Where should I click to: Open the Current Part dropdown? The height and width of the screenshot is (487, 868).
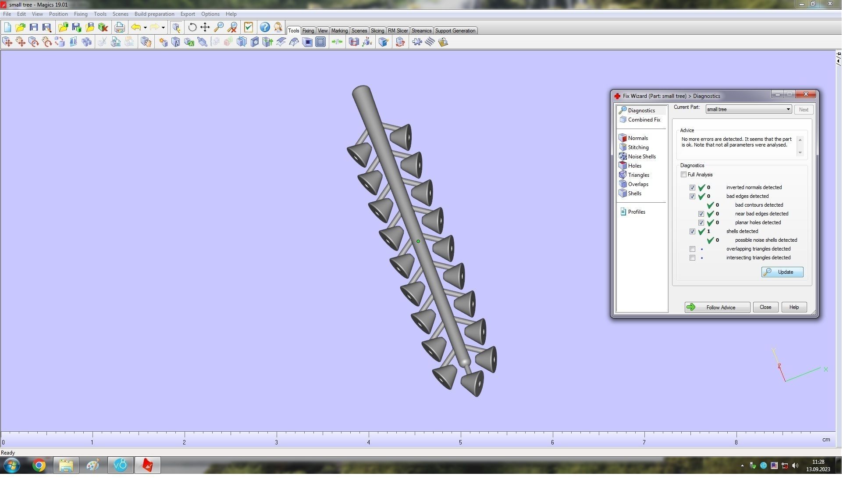coord(788,110)
